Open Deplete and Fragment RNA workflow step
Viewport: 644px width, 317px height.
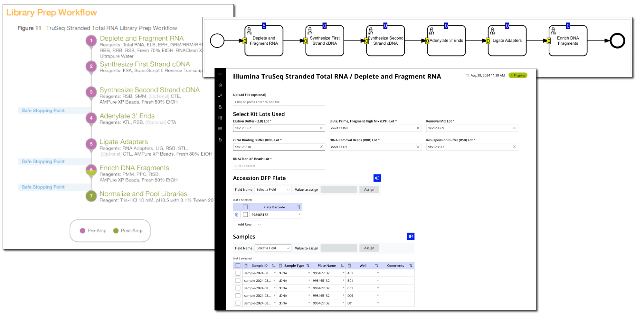click(264, 41)
